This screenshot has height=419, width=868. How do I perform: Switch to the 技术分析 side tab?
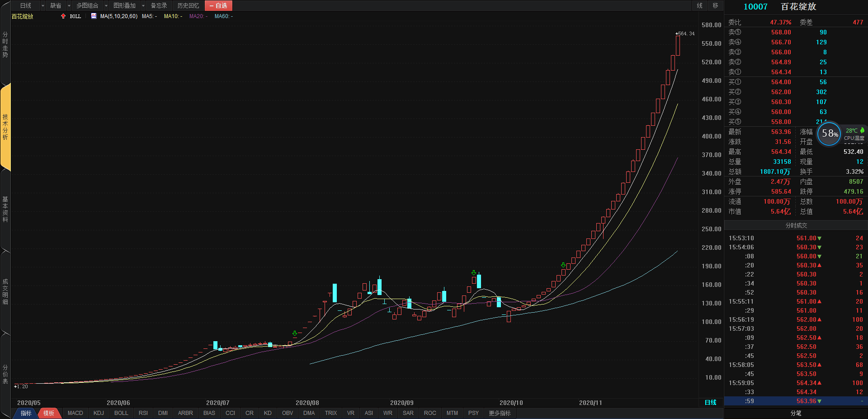coord(5,127)
